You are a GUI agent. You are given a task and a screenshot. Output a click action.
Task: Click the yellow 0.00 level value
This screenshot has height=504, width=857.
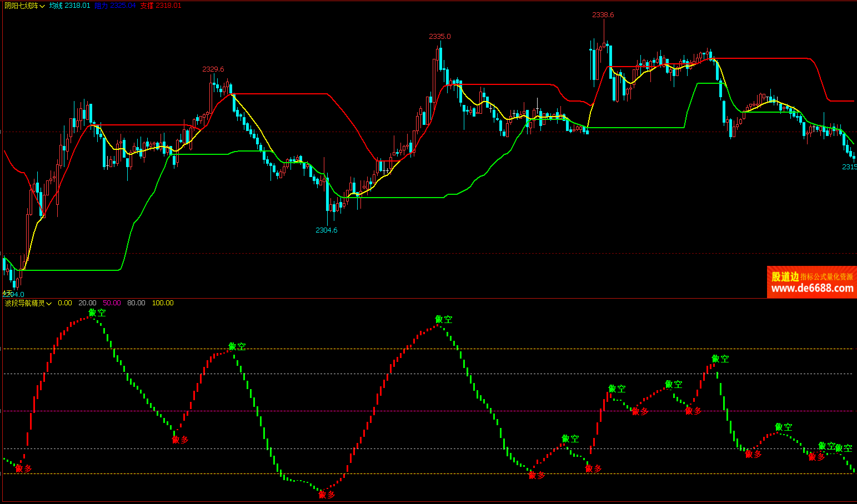[x=65, y=303]
